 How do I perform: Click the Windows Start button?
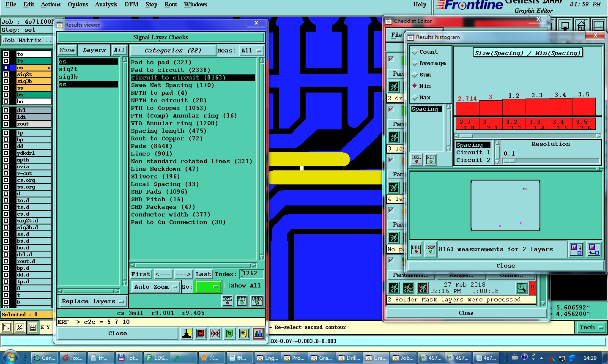coord(11,357)
